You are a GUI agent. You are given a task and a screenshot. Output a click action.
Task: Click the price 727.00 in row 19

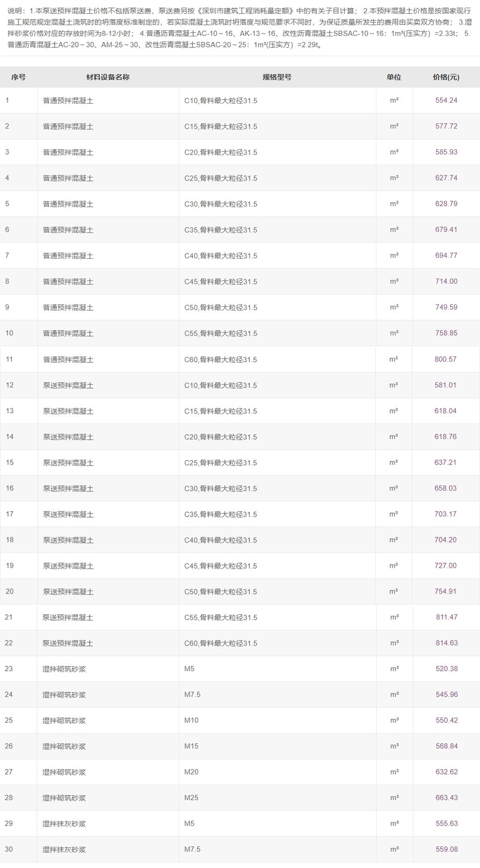pyautogui.click(x=445, y=565)
